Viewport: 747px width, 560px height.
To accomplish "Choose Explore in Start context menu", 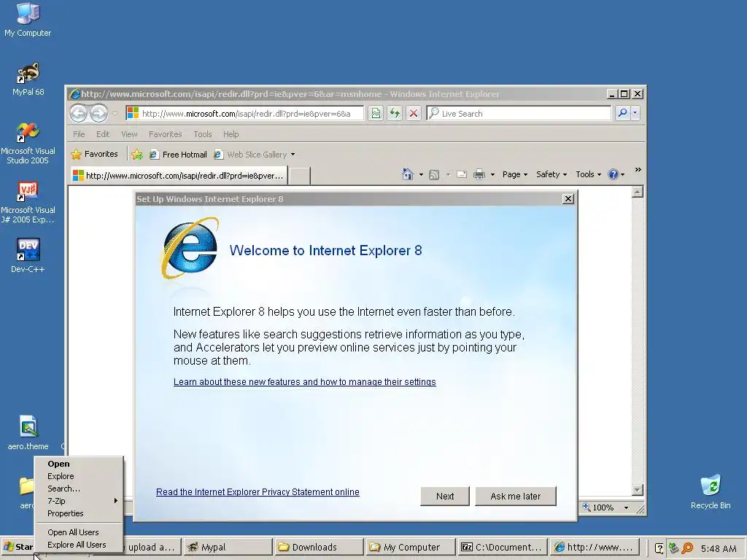I will pos(79,476).
